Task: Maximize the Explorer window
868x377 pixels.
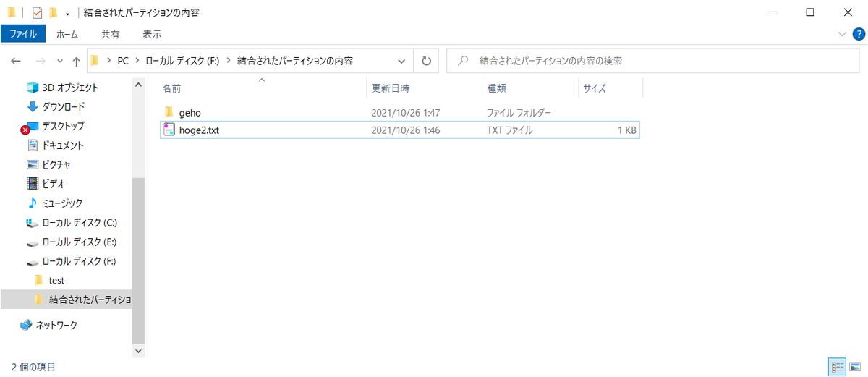Action: tap(810, 12)
